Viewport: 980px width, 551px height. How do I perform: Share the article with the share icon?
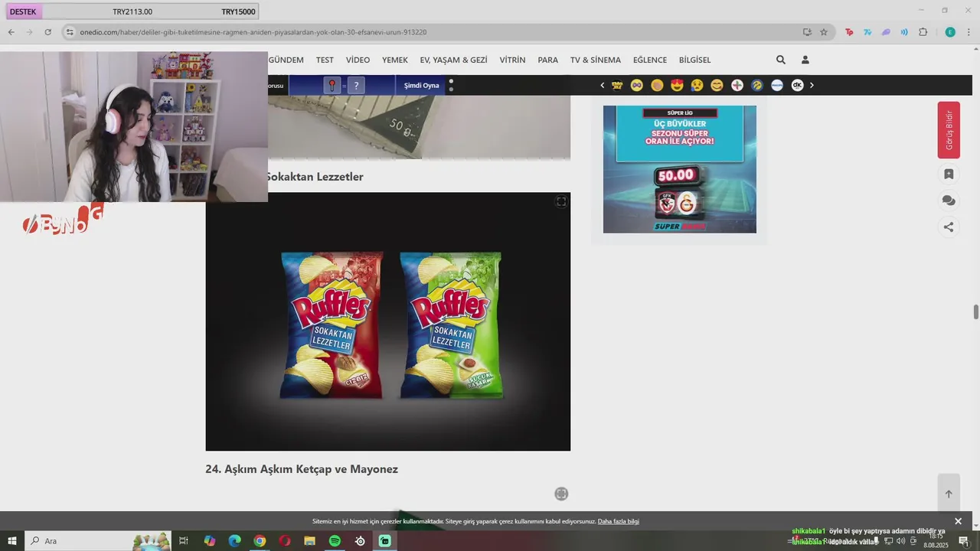949,227
